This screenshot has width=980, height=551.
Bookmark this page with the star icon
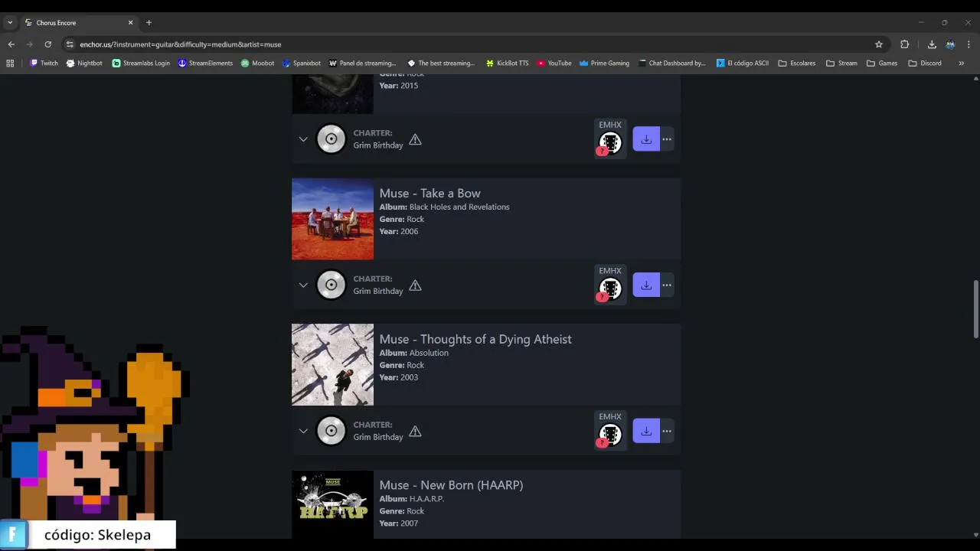[x=879, y=44]
